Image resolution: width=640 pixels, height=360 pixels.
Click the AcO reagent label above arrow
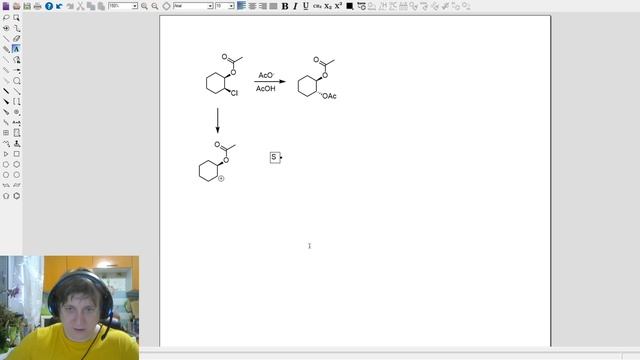click(266, 76)
